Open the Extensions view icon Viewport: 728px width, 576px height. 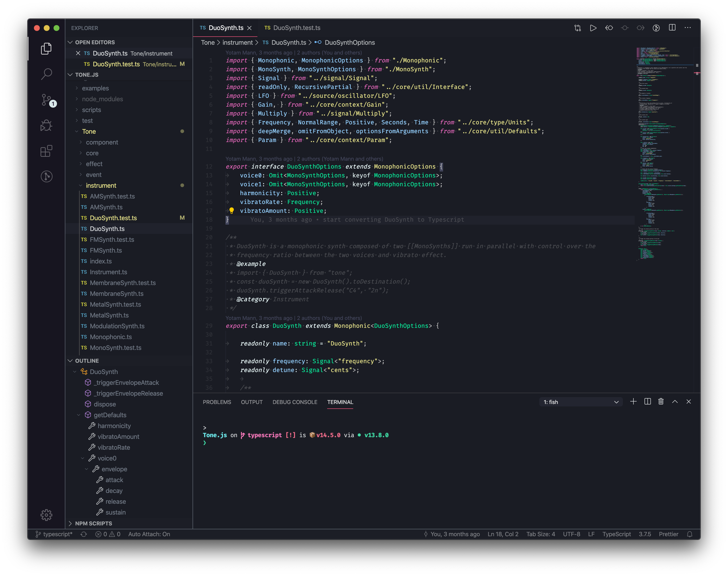tap(46, 151)
